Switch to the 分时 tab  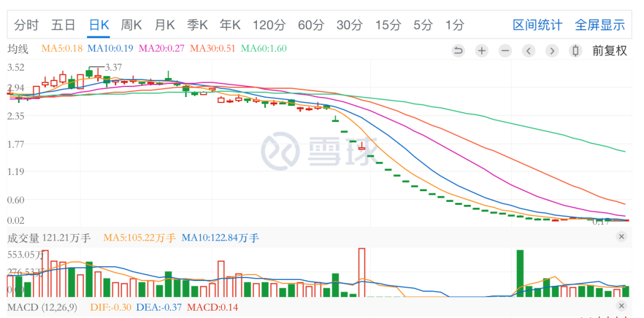(26, 25)
